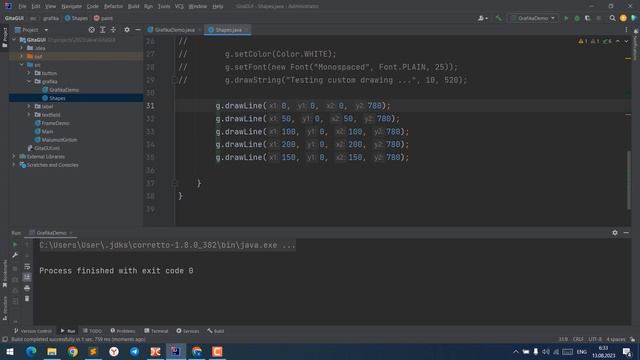Click the Select Opened File target icon
Screen dimensions: 640x360
tap(91, 30)
